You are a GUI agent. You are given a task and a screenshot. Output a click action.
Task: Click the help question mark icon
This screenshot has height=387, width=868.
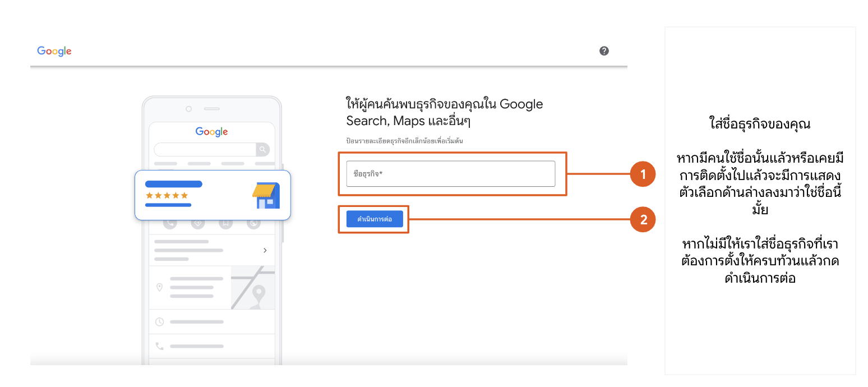coord(604,51)
